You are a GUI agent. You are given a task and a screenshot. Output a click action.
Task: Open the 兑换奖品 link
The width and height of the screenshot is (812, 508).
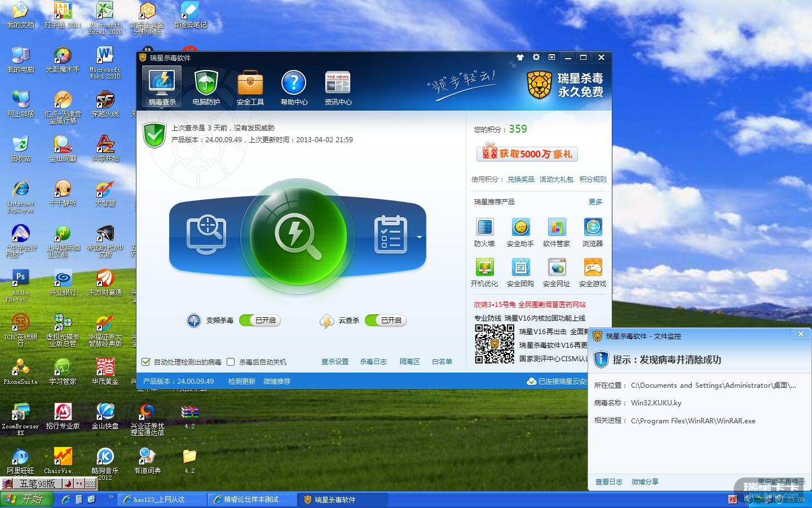(x=520, y=179)
